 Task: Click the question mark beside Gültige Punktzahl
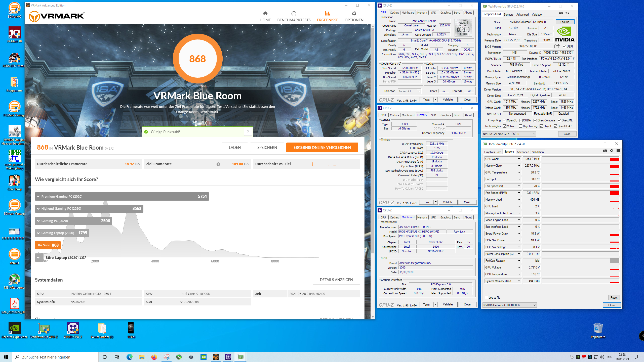pyautogui.click(x=248, y=132)
